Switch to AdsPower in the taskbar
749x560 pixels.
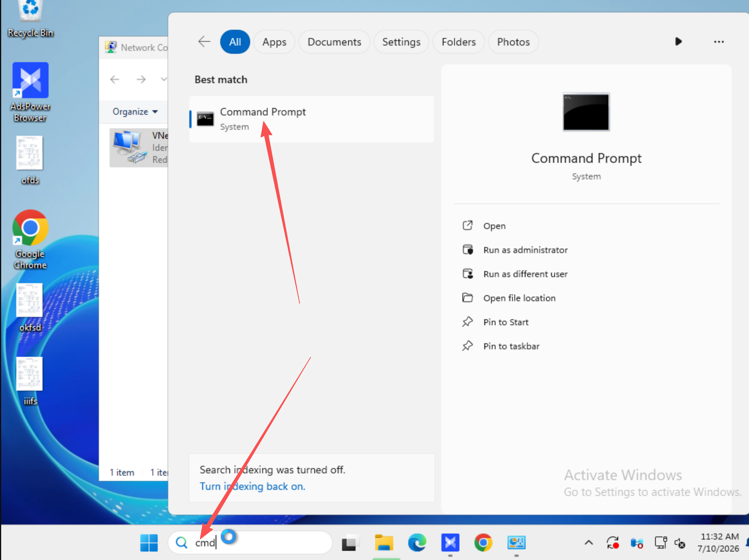[450, 543]
